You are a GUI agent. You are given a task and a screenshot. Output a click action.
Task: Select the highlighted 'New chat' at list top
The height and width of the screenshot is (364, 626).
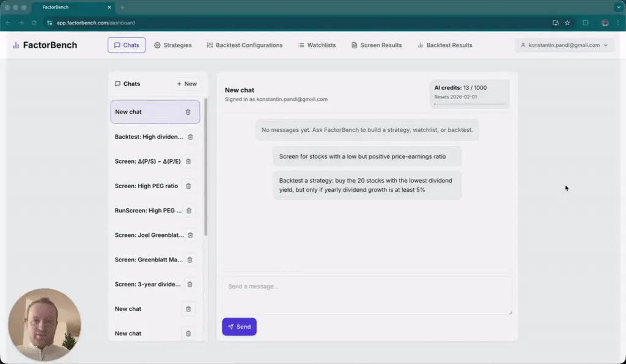pos(155,112)
